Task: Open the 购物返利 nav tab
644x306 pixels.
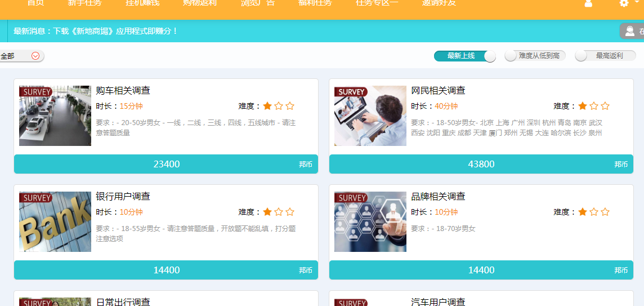Action: 200,3
